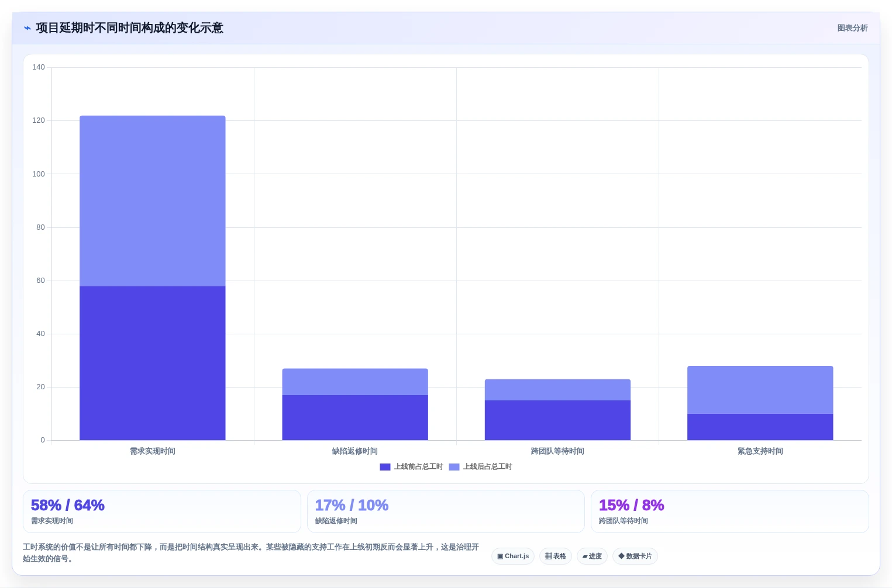Click the 跨团队等待时间 x-axis label
The width and height of the screenshot is (892, 588).
point(557,451)
